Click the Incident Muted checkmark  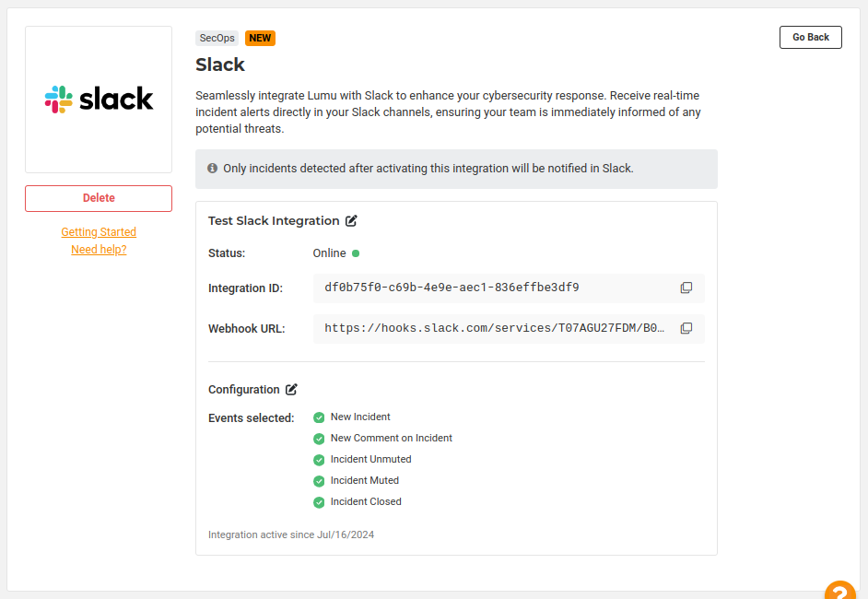(x=319, y=481)
